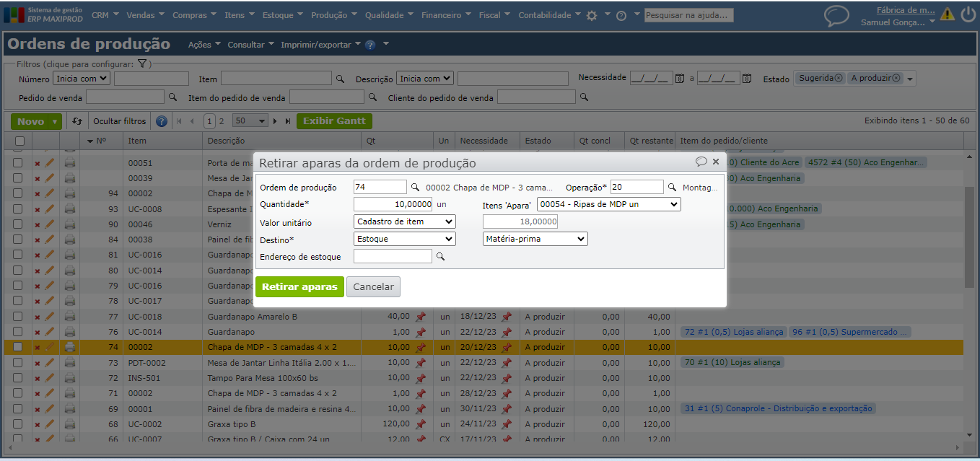Open the page size 50 dropdown
Screen dimensions: 980x461
tap(250, 121)
